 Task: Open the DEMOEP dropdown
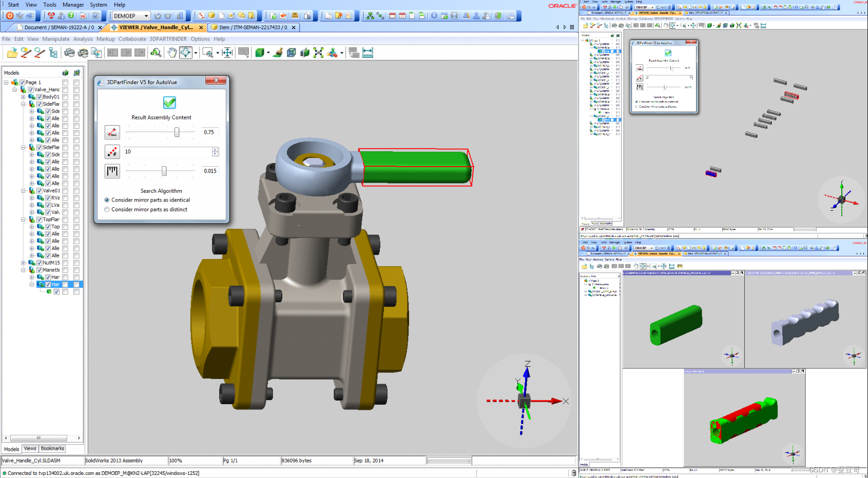(146, 16)
